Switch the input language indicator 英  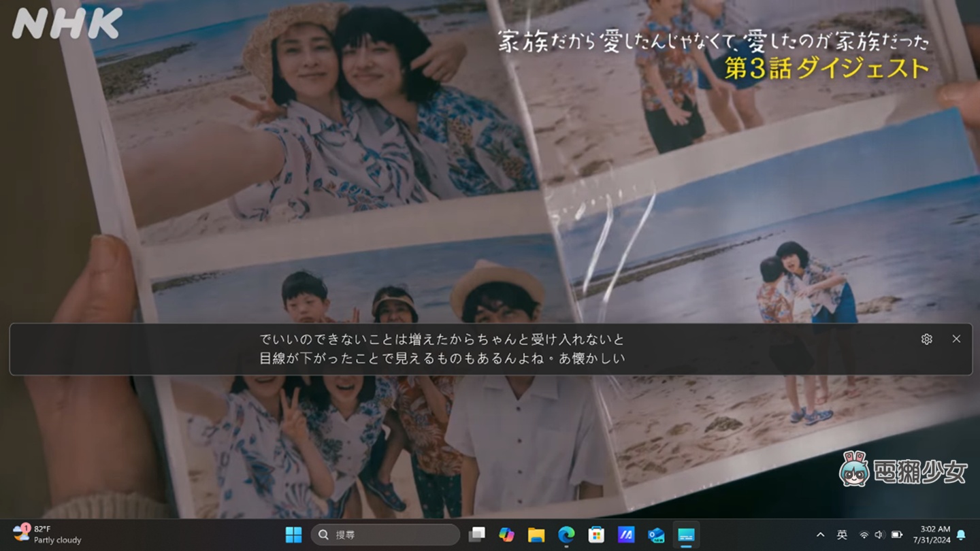(x=842, y=535)
